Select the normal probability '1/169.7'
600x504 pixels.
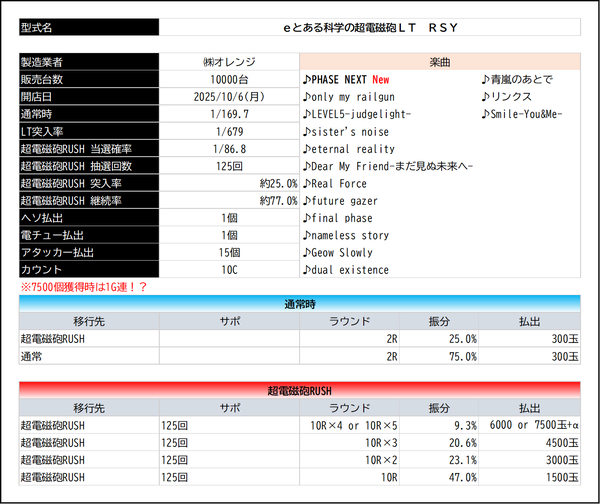point(229,114)
